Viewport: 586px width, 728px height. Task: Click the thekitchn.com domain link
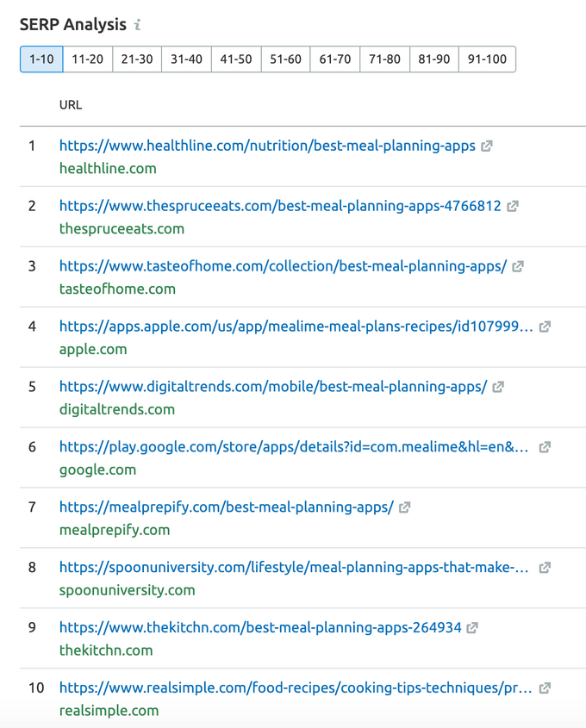tap(106, 650)
